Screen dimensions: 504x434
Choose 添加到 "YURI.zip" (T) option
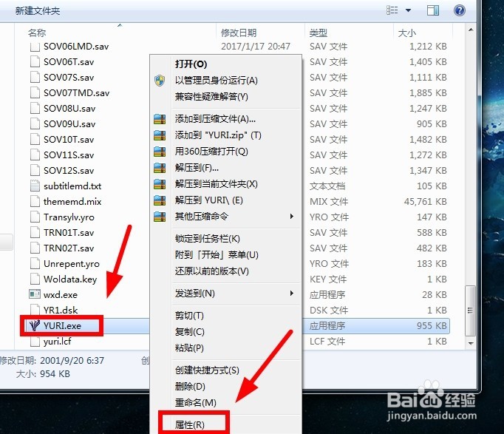218,135
